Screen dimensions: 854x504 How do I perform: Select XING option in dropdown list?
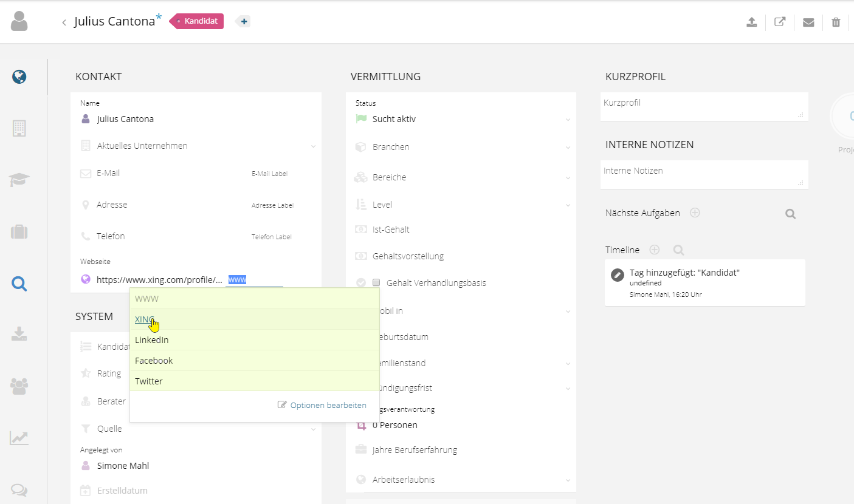point(255,319)
